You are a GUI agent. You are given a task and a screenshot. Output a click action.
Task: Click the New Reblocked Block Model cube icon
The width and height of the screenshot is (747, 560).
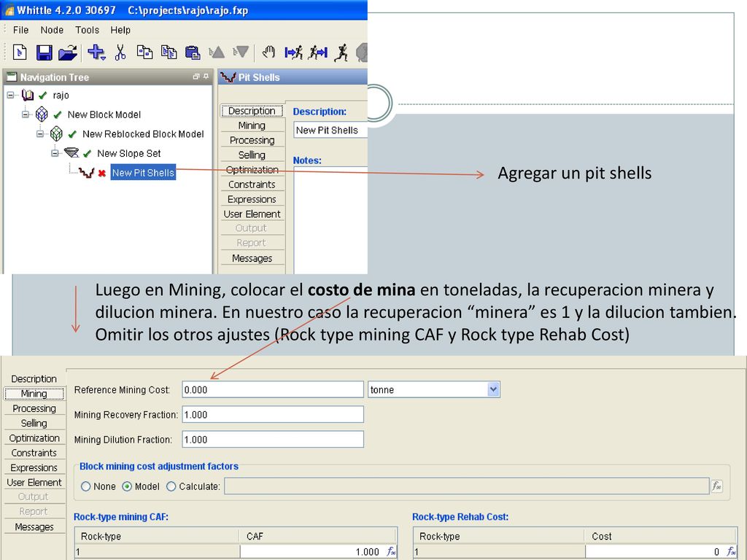tap(57, 134)
